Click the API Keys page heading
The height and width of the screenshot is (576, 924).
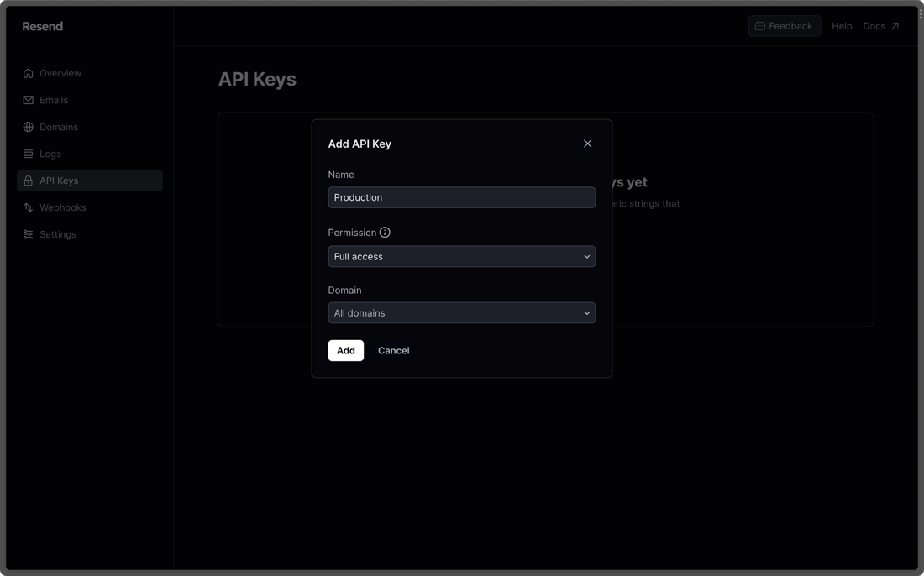pos(257,79)
